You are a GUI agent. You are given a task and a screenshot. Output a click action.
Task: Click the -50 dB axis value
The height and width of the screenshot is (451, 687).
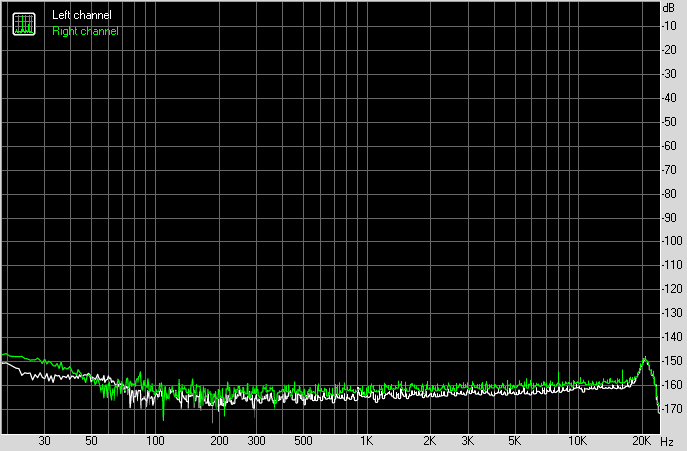point(669,121)
